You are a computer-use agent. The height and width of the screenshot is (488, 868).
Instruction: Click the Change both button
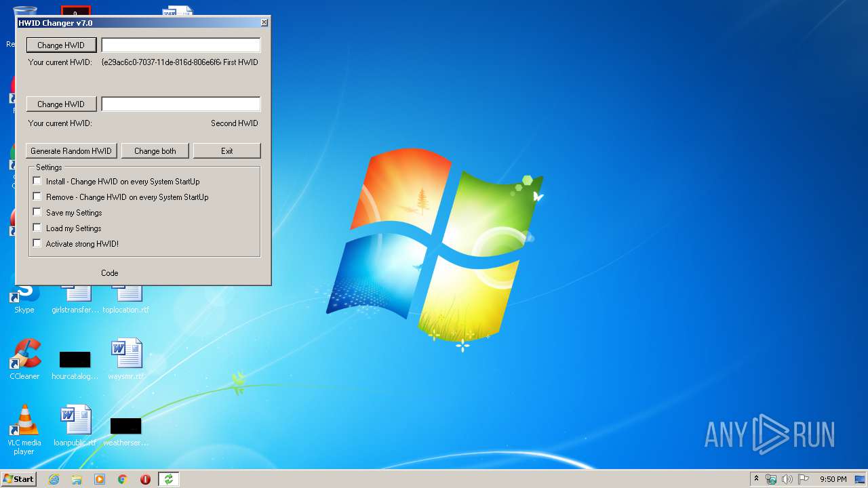coord(155,151)
